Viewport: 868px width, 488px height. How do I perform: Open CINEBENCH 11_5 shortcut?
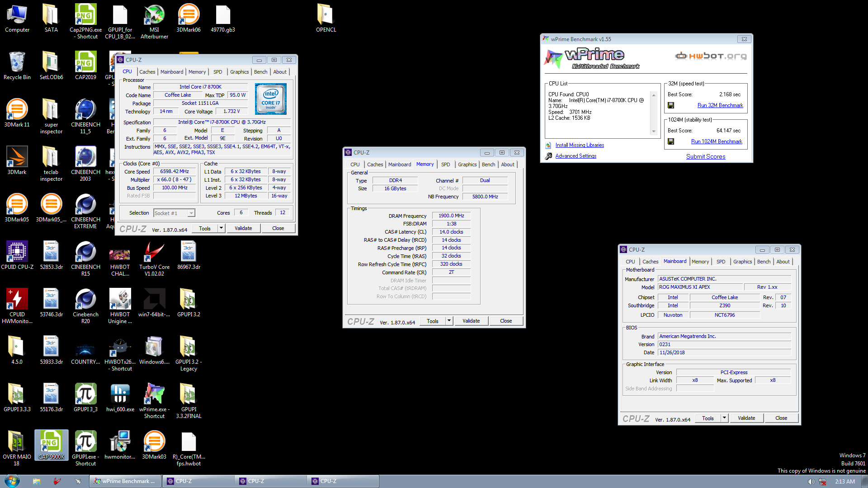click(85, 117)
